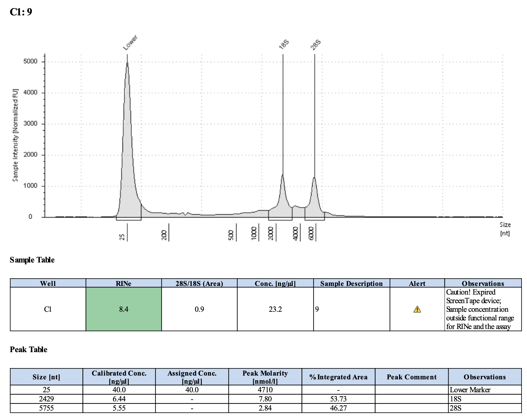
Task: Click the Conc. [ng/µl] column header
Action: 275,283
